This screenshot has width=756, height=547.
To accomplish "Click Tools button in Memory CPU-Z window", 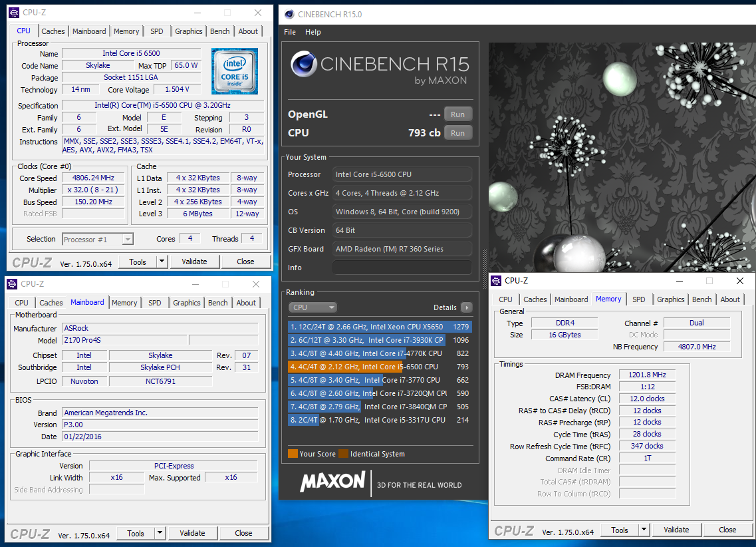I will 620,530.
